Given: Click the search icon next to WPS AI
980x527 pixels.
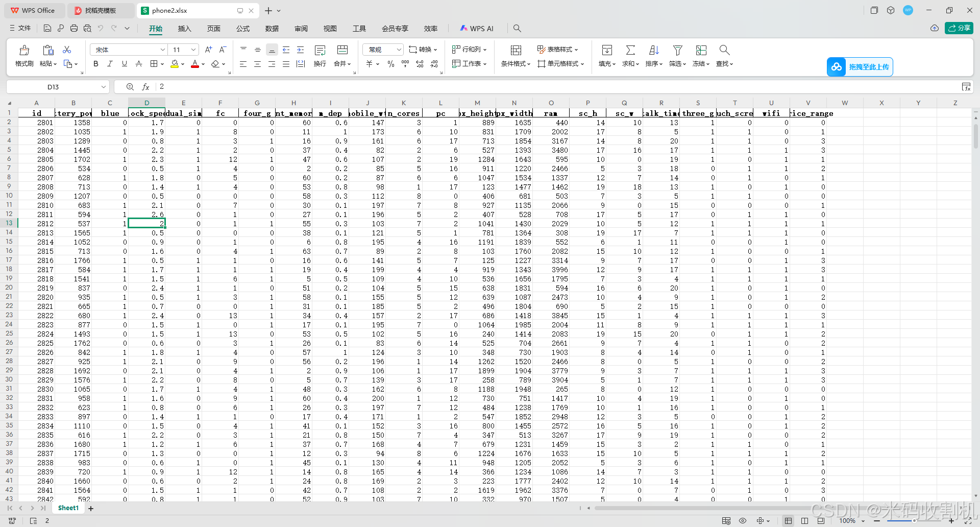Looking at the screenshot, I should [x=517, y=29].
